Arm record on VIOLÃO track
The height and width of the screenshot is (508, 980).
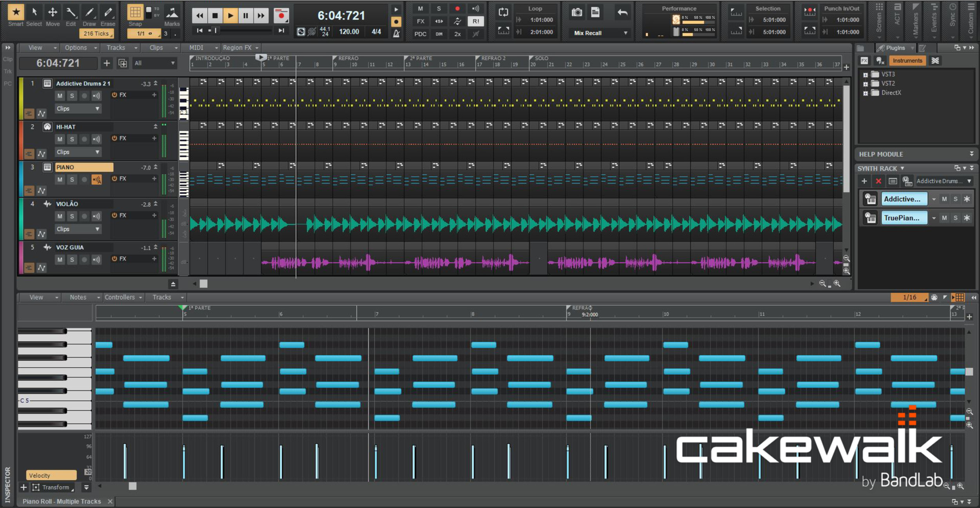tap(84, 216)
